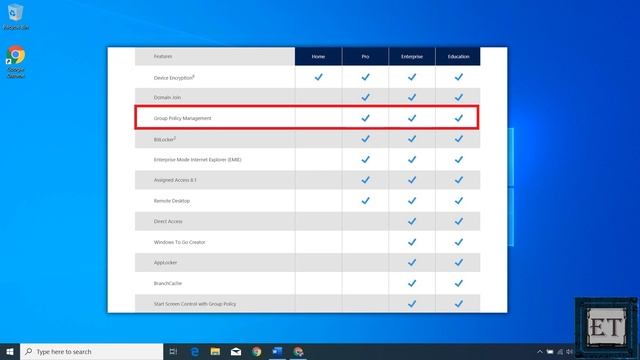Image resolution: width=640 pixels, height=360 pixels.
Task: Click the BranchCache feature name
Action: (x=168, y=283)
